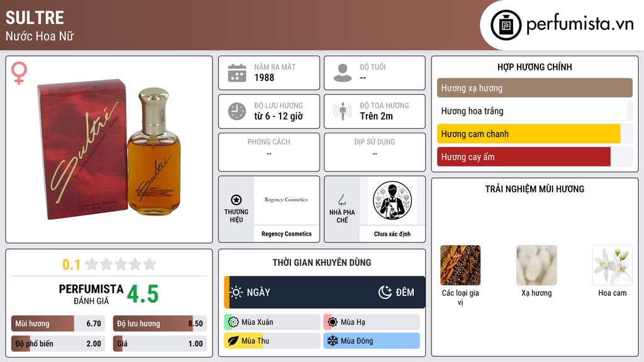The height and width of the screenshot is (362, 644).
Task: Click the leaf icon for Mùa Thu
Action: 233,341
